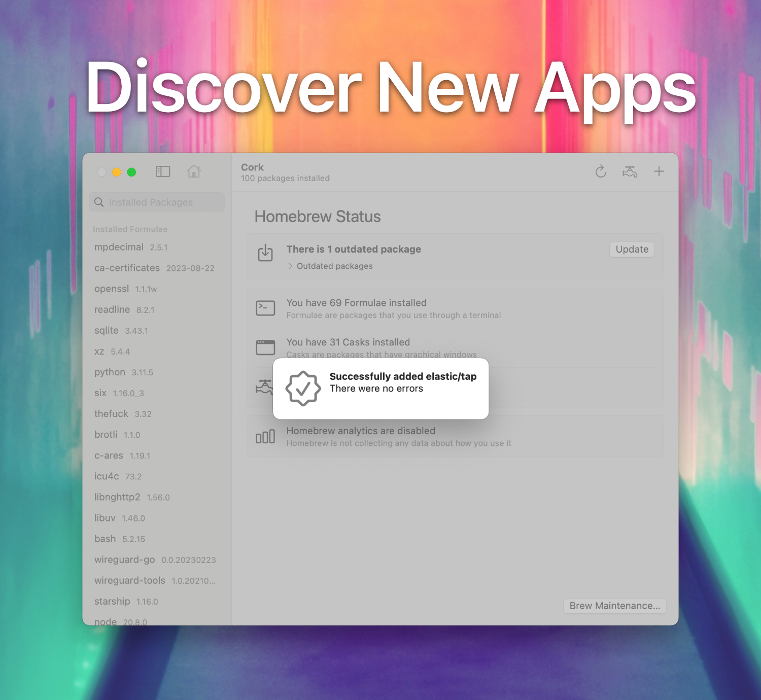Go to the home status page icon
This screenshot has height=700, width=761.
194,171
